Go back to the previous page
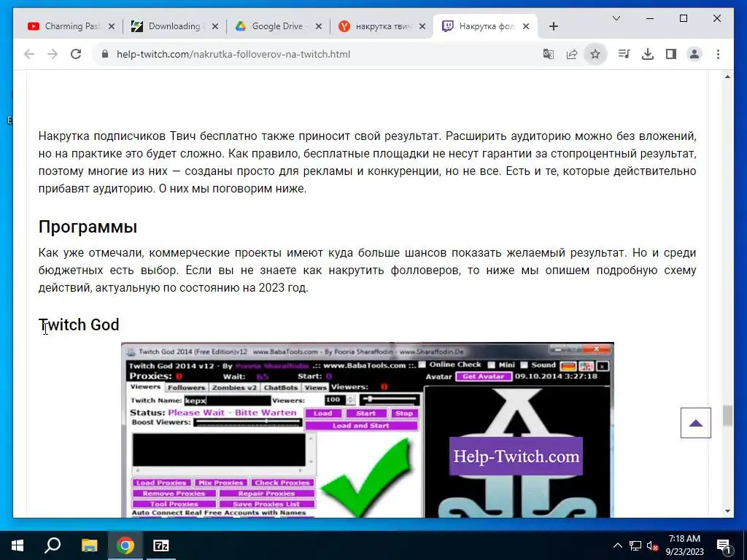The height and width of the screenshot is (560, 747). pyautogui.click(x=29, y=54)
